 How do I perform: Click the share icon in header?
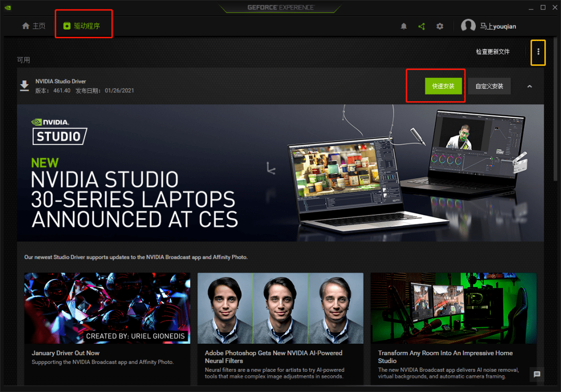point(421,26)
